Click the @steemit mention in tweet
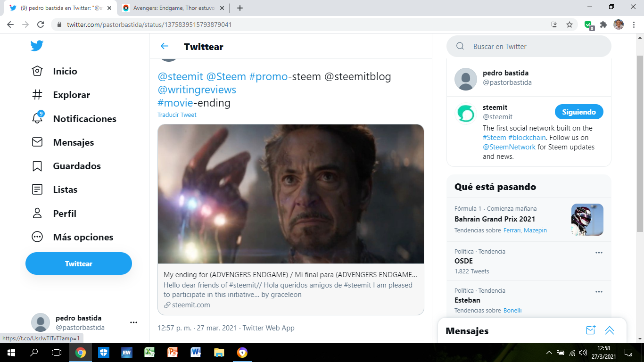The image size is (644, 362). pyautogui.click(x=180, y=76)
